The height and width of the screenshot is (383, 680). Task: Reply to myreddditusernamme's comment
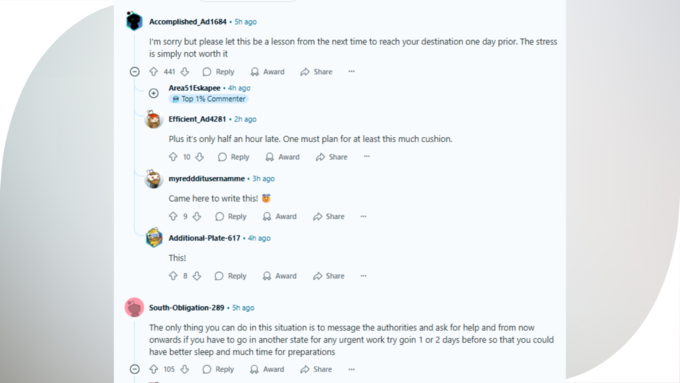[x=231, y=216]
